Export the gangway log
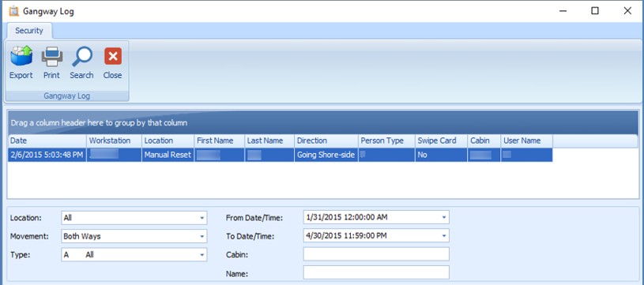Image resolution: width=644 pixels, height=285 pixels. (x=21, y=62)
